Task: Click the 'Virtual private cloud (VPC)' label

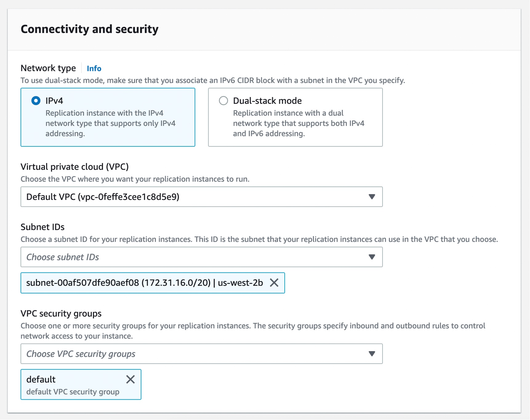Action: click(x=74, y=167)
